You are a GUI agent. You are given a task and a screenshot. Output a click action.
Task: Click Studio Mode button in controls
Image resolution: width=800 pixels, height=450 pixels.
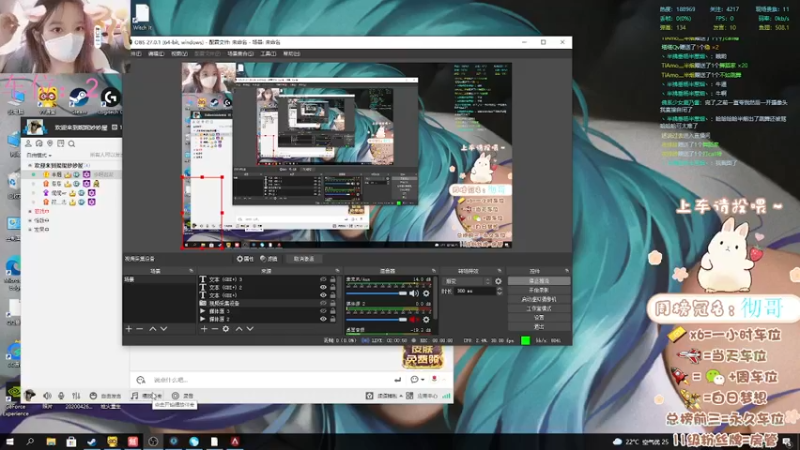click(539, 309)
